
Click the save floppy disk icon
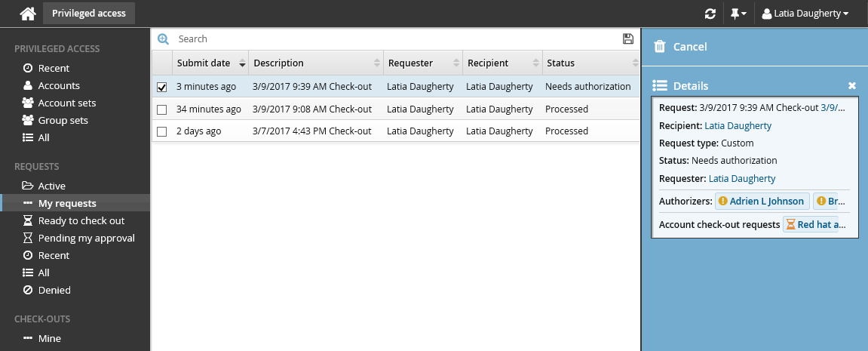[628, 38]
